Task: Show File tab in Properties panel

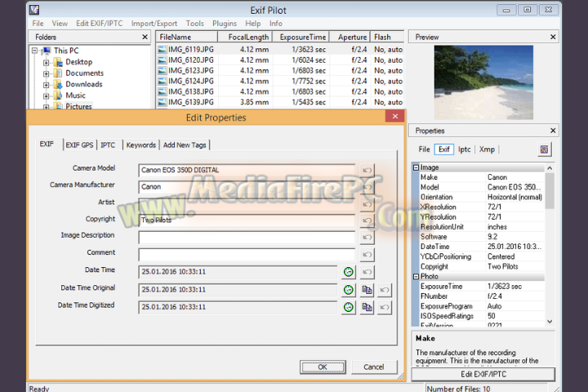Action: click(x=424, y=149)
